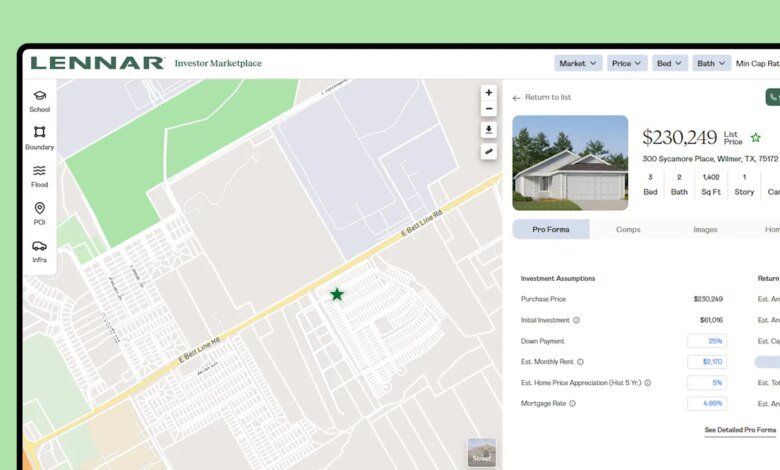Image resolution: width=780 pixels, height=470 pixels.
Task: Toggle the Boundary map layer
Action: (39, 138)
